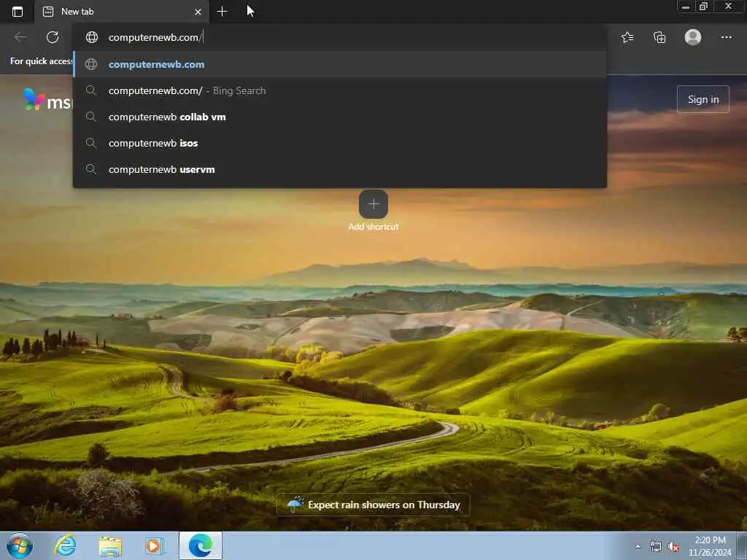This screenshot has height=560, width=747.
Task: Open the Collections icon
Action: tap(659, 37)
